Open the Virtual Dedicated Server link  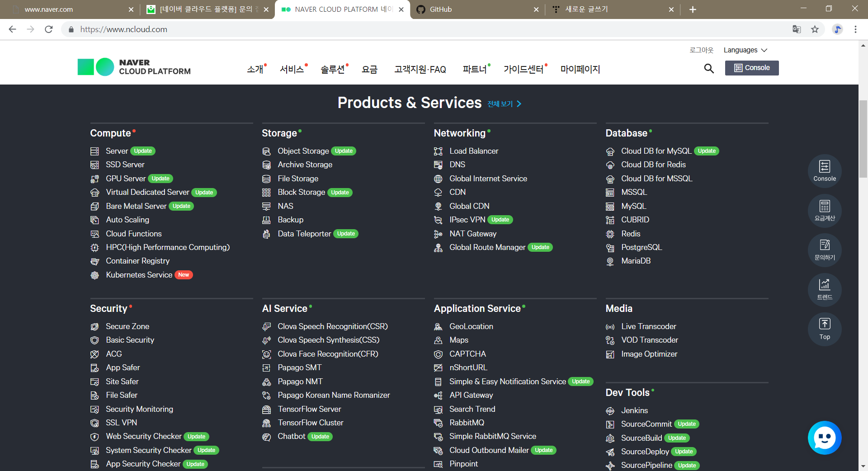[x=147, y=192]
